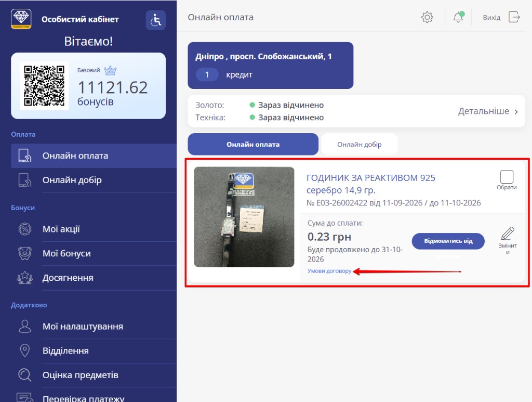Click the Особистий кабінет heading
The image size is (532, 402).
pos(80,19)
